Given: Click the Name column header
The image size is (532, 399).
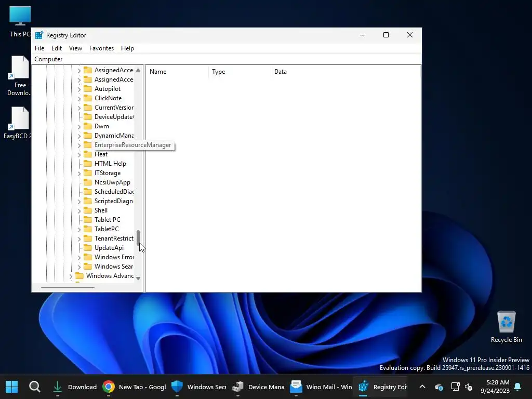Looking at the screenshot, I should point(178,72).
